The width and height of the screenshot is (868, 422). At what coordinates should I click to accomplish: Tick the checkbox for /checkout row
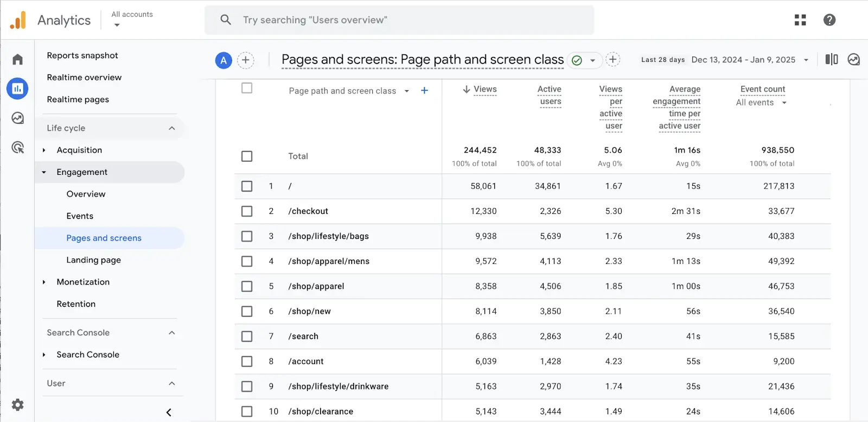point(247,211)
